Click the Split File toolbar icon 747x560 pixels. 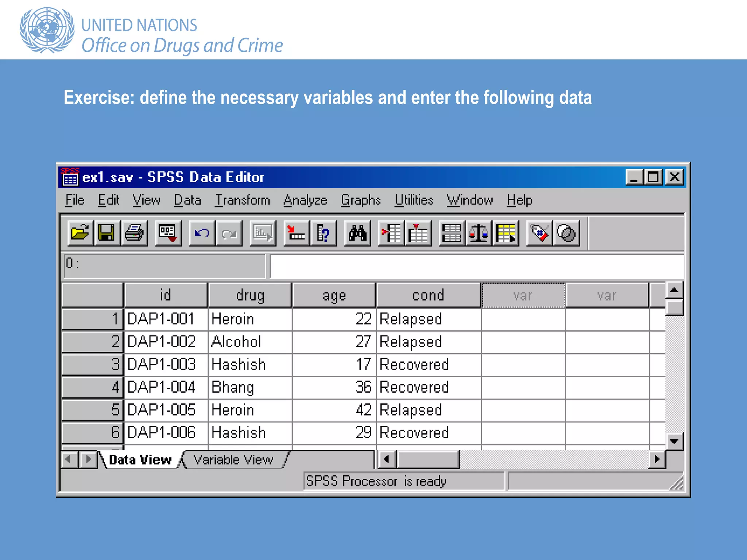click(452, 233)
